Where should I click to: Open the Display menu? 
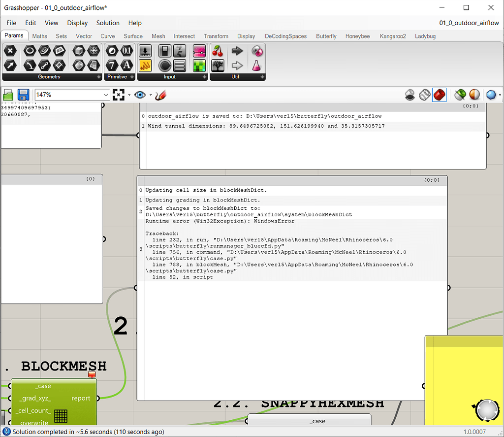[x=77, y=23]
